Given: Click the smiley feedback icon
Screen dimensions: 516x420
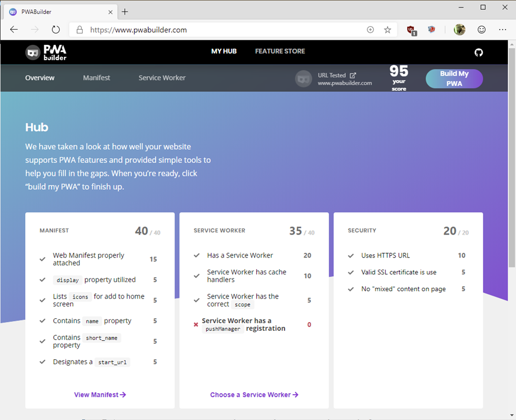Looking at the screenshot, I should point(482,30).
